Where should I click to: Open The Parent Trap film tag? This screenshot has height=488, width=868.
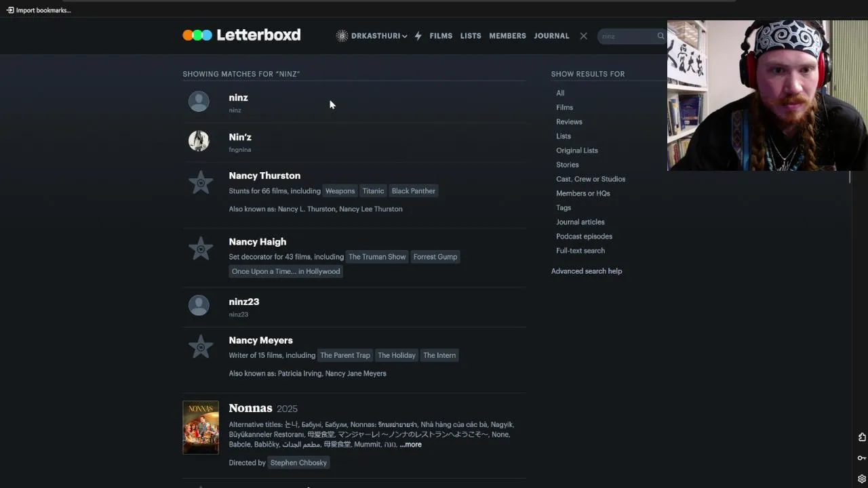pyautogui.click(x=345, y=355)
